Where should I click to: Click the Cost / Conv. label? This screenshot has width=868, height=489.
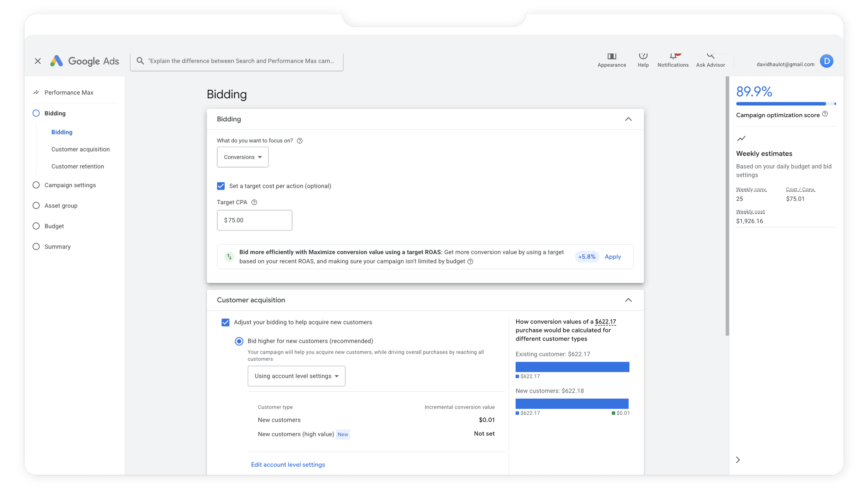(x=800, y=190)
